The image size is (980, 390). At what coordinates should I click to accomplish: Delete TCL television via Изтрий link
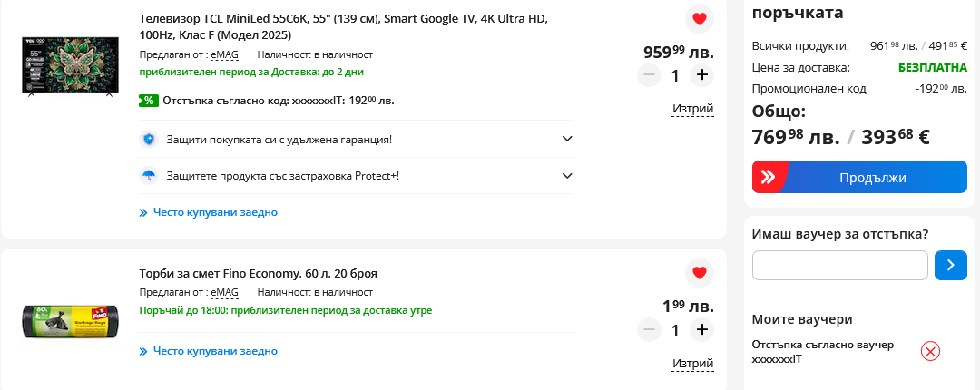pyautogui.click(x=693, y=109)
